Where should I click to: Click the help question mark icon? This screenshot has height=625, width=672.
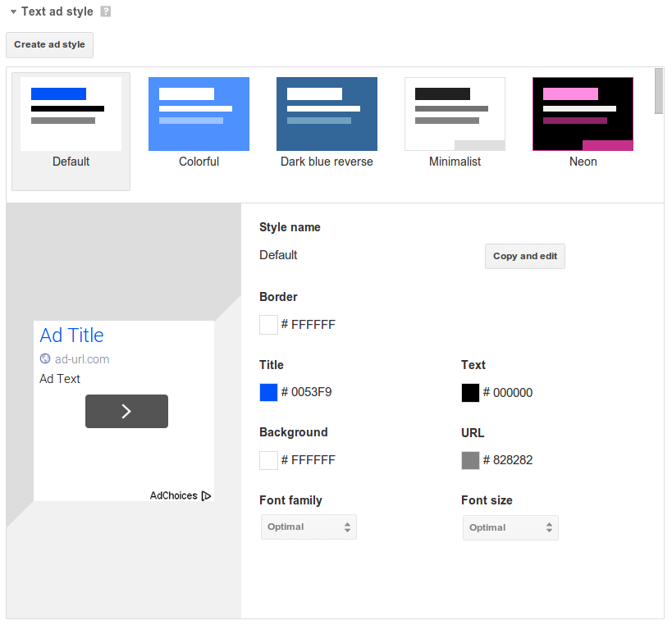pyautogui.click(x=105, y=12)
